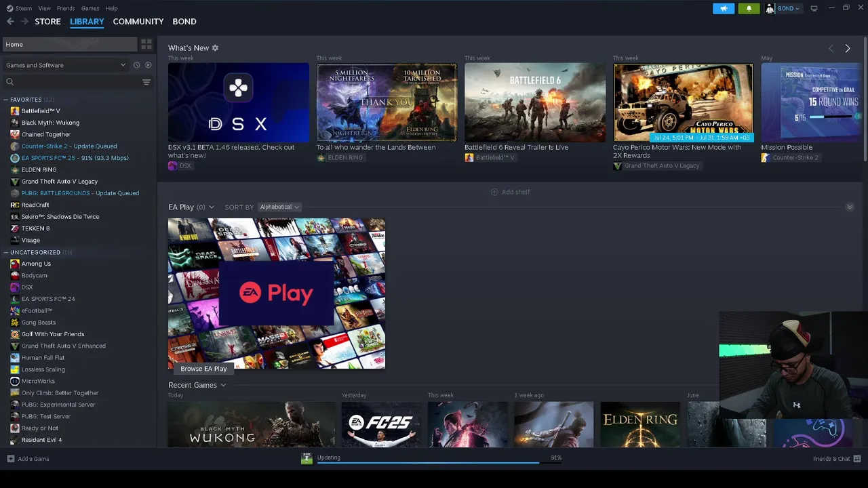Open the EA Play shelf dropdown
868x488 pixels.
[212, 207]
